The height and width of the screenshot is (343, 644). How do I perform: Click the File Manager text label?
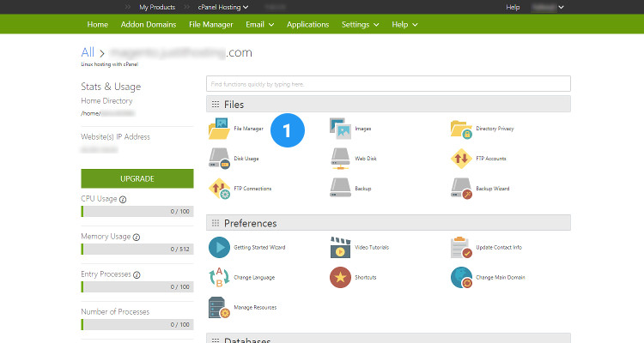(x=248, y=129)
